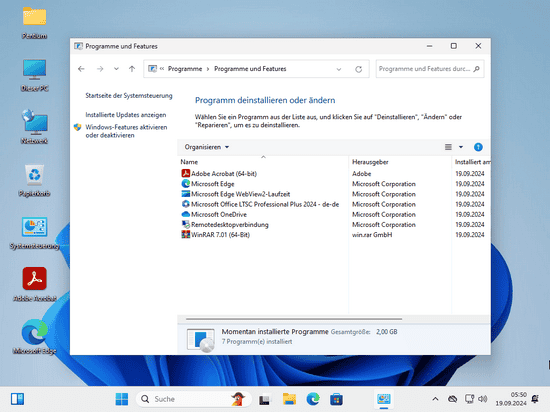Viewport: 550px width, 412px height.
Task: Click Programme in the breadcrumb path
Action: [x=185, y=69]
